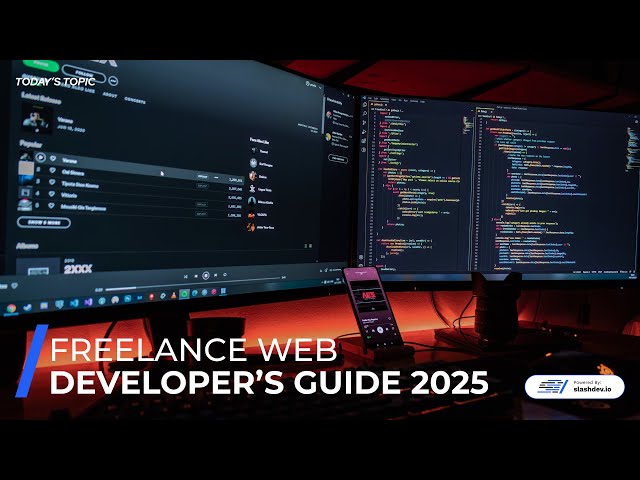Image resolution: width=640 pixels, height=480 pixels.
Task: Open Microsoft Edge from the taskbar
Action: (195, 293)
